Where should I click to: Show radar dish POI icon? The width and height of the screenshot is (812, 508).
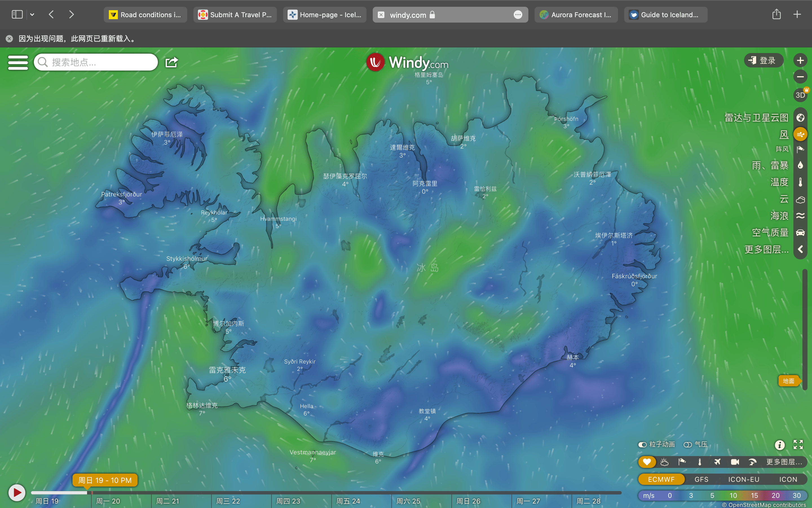point(753,462)
